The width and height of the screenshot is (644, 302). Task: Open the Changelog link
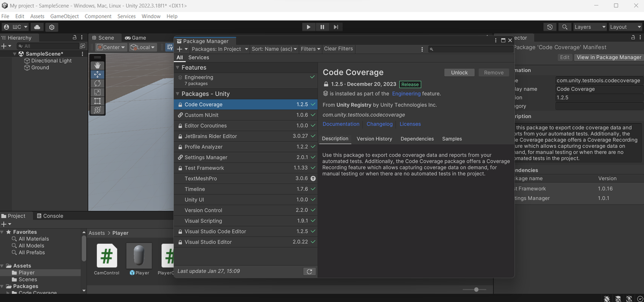pos(379,124)
